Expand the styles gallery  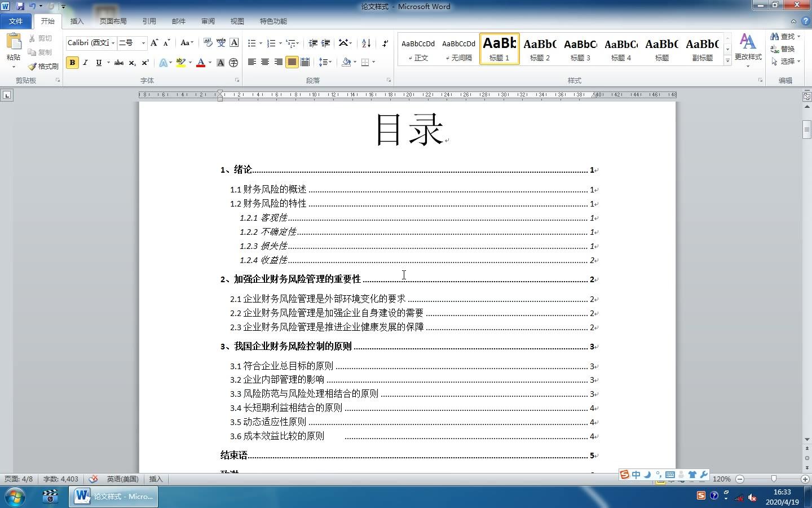coord(727,60)
